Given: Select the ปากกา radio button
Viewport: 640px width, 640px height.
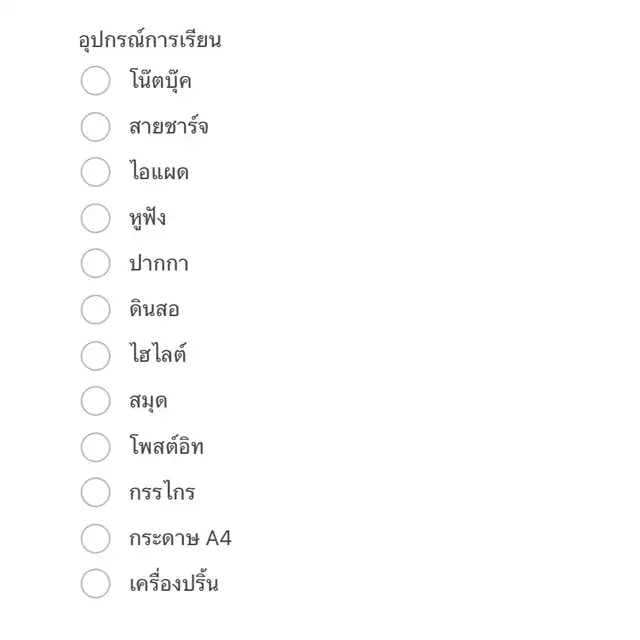Looking at the screenshot, I should coord(96,263).
